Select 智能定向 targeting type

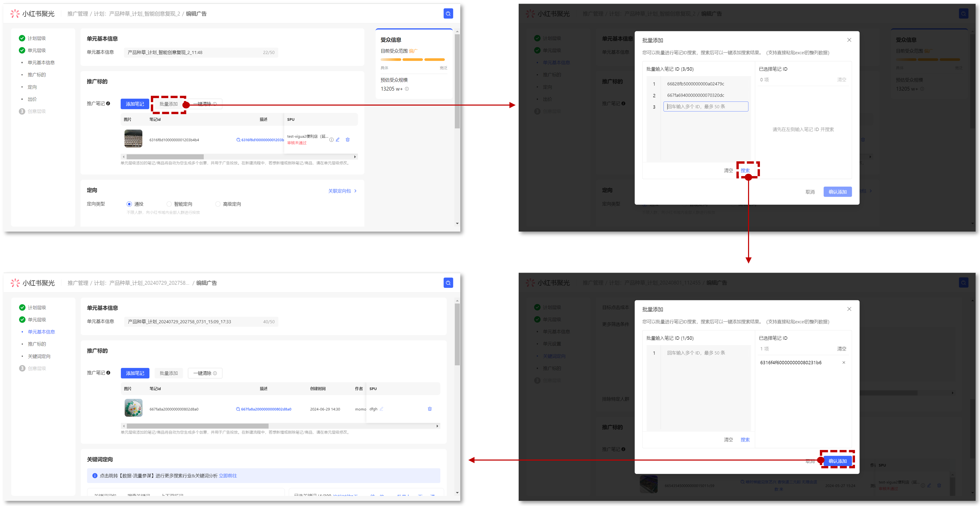169,204
